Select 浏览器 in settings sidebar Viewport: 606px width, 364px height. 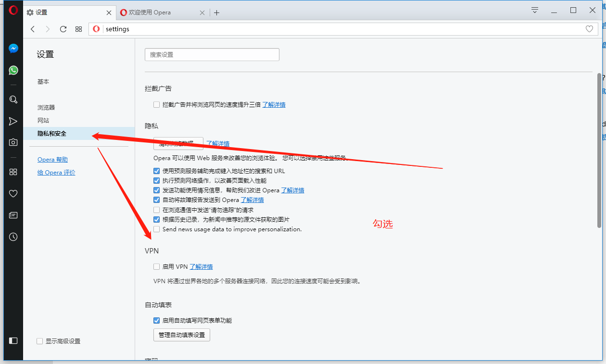point(46,107)
